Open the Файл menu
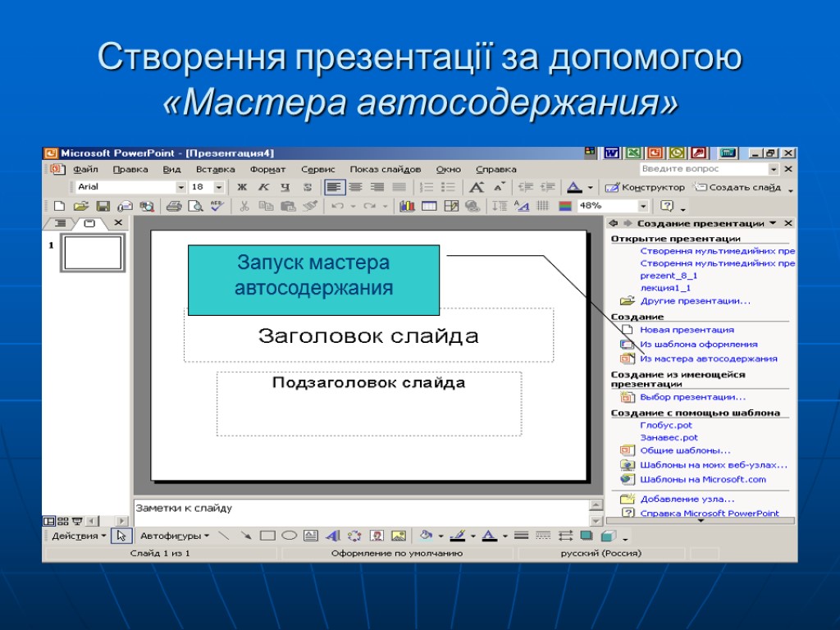The image size is (840, 630). [85, 169]
